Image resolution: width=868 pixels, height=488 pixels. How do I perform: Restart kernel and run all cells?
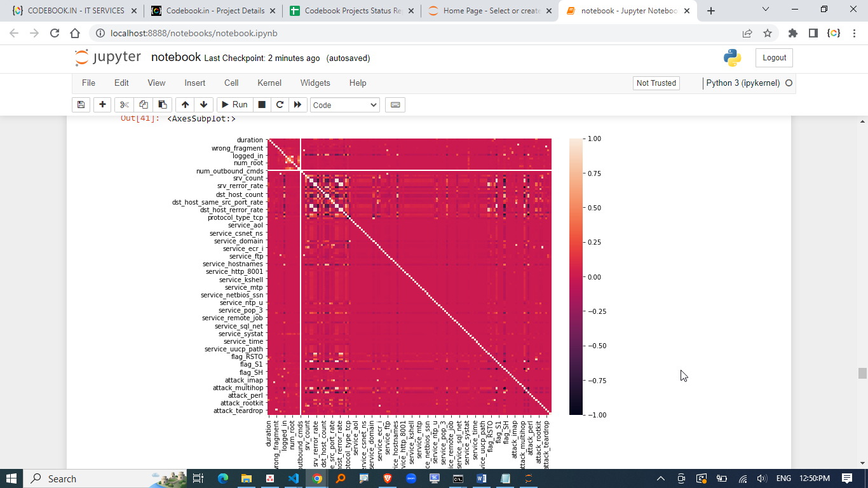(297, 105)
